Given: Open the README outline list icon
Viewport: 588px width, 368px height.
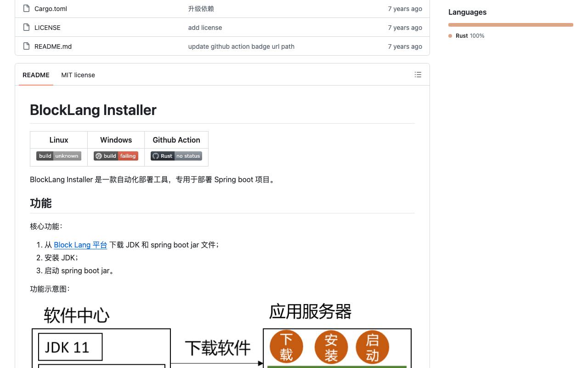Looking at the screenshot, I should (x=418, y=75).
